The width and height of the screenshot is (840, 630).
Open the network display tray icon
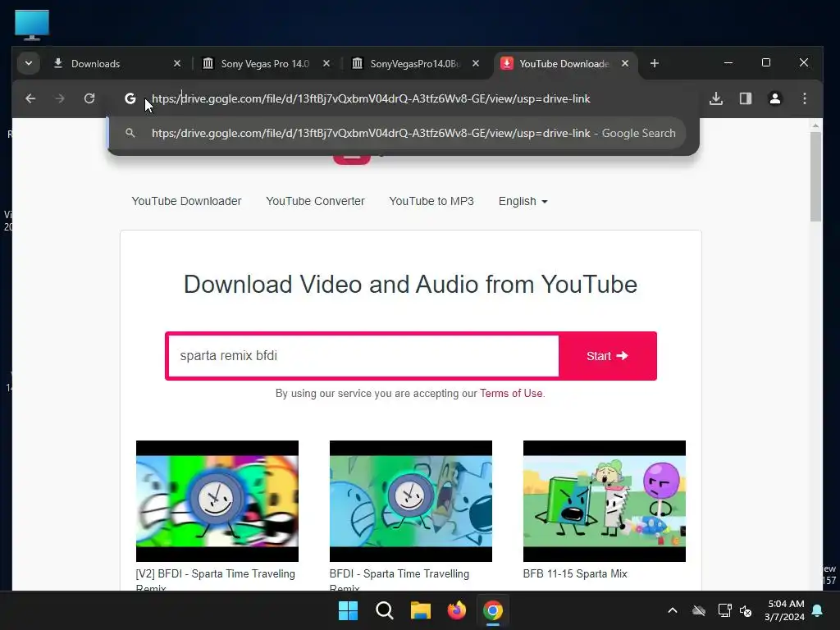click(x=724, y=610)
